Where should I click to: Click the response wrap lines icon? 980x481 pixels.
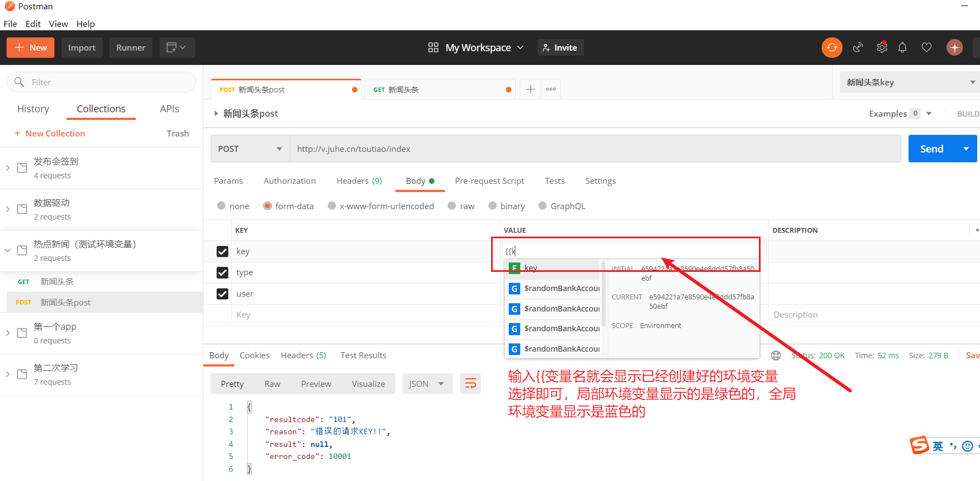pos(471,384)
